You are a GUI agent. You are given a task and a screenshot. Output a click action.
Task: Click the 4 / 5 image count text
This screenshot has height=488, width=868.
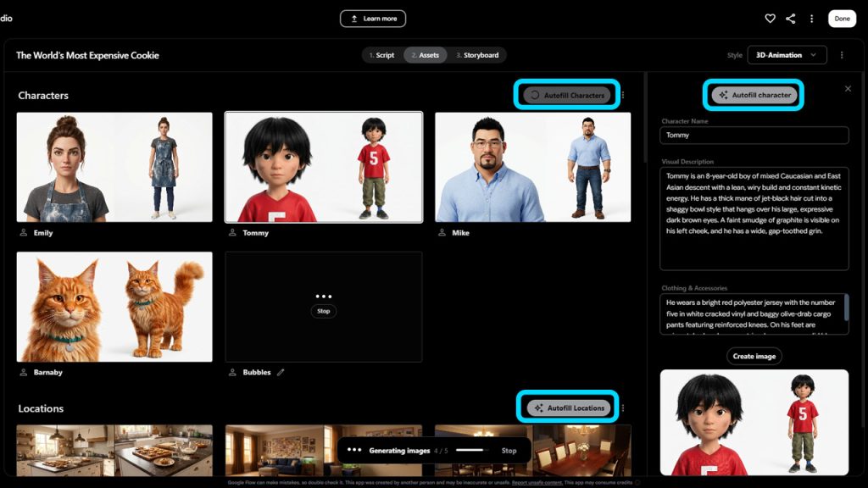pos(441,451)
